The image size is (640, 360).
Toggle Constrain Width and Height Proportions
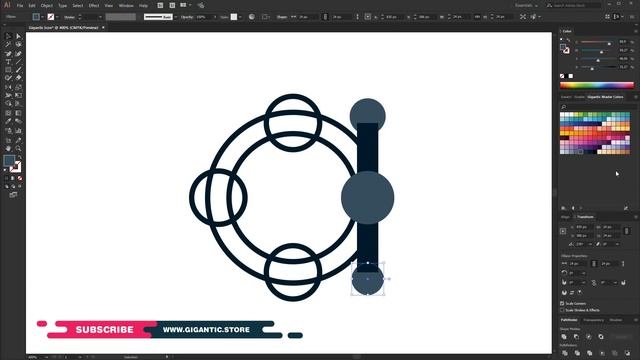point(627,231)
